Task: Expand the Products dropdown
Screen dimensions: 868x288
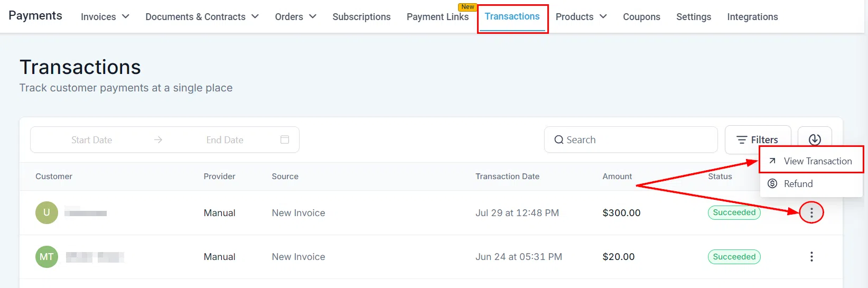Action: click(581, 17)
